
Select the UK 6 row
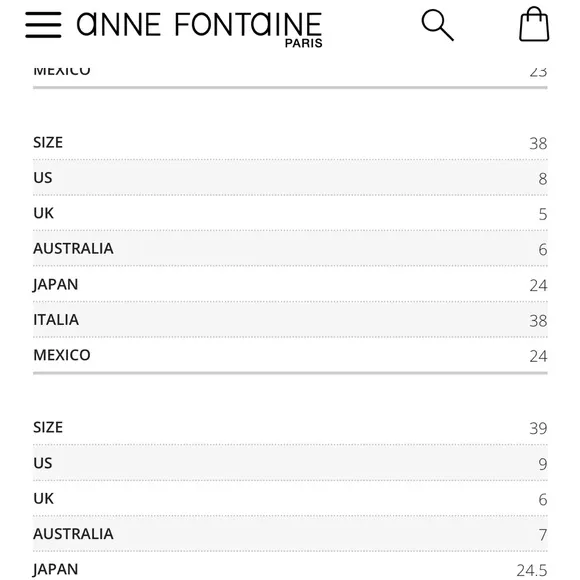point(290,499)
